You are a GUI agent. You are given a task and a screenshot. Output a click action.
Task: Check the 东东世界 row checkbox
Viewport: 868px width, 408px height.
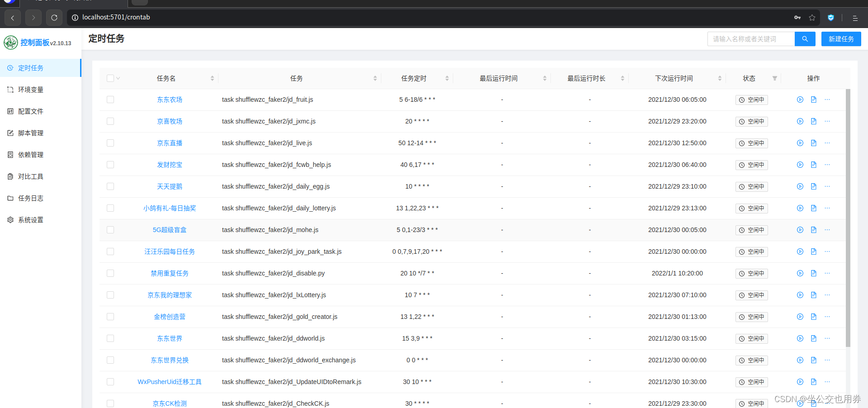pyautogui.click(x=110, y=338)
